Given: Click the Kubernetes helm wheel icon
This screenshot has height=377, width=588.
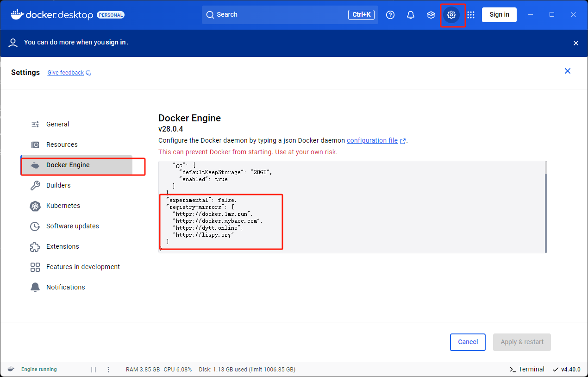Looking at the screenshot, I should [35, 206].
